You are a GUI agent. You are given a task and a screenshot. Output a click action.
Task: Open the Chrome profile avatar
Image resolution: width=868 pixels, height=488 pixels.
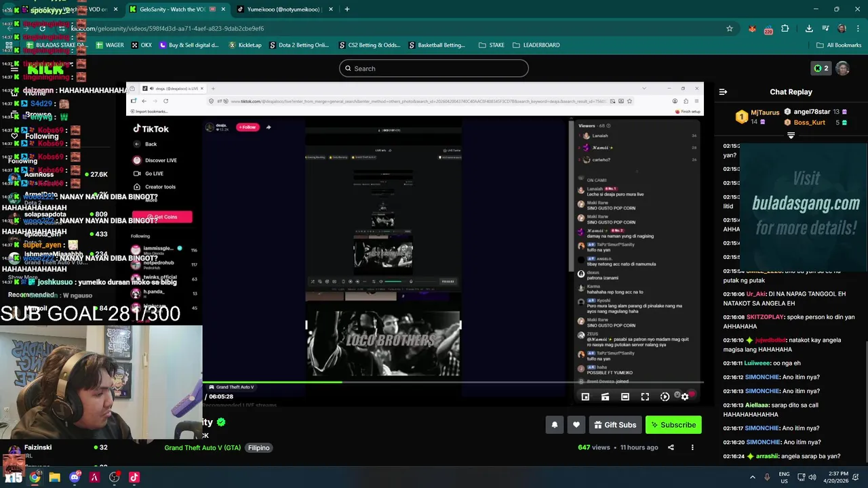tap(842, 28)
